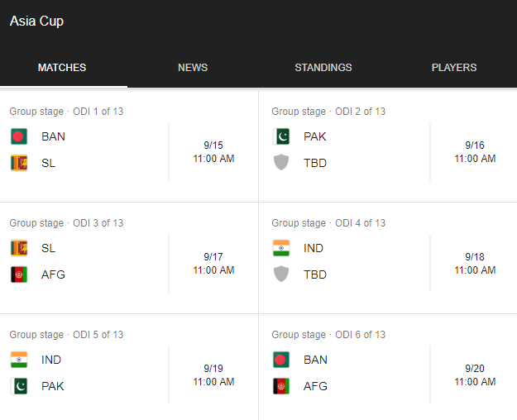This screenshot has height=420, width=517.
Task: Select the 9/19 IND vs PAK match time
Action: pyautogui.click(x=213, y=375)
